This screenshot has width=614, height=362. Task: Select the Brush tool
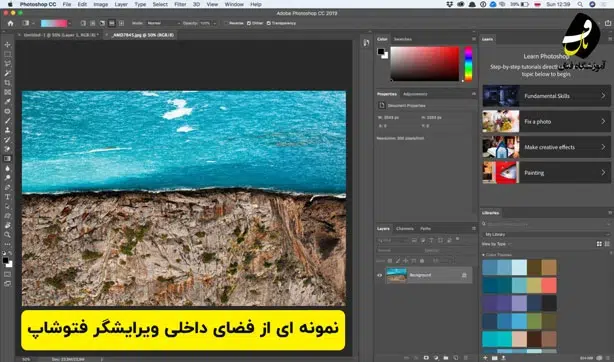7,121
